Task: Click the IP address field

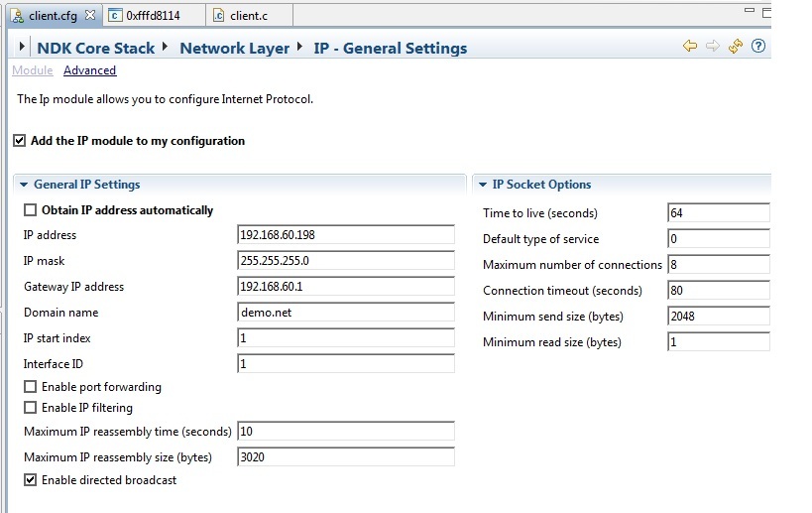Action: point(346,235)
